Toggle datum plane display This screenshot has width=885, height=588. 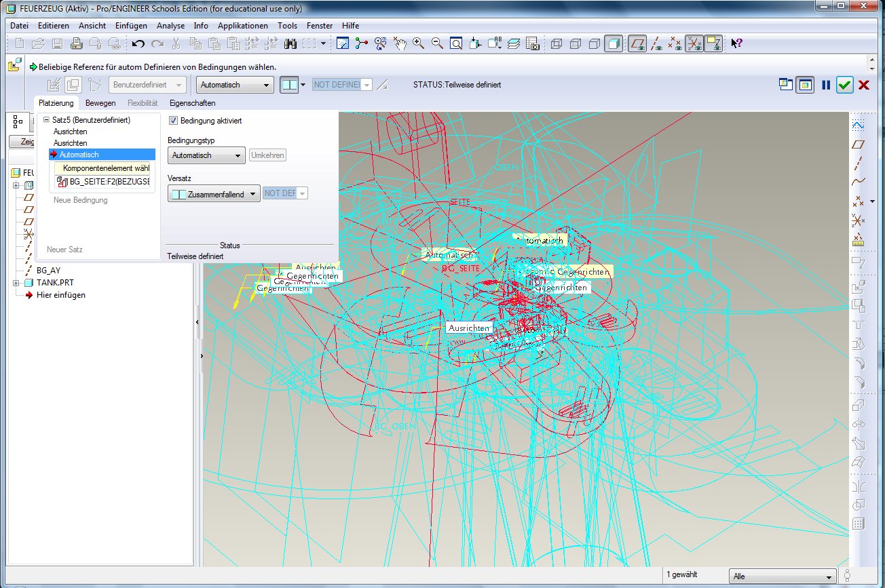pyautogui.click(x=637, y=43)
